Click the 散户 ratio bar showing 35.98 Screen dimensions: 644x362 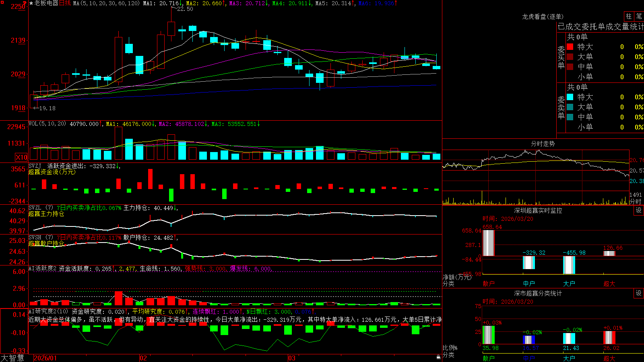[x=489, y=335]
